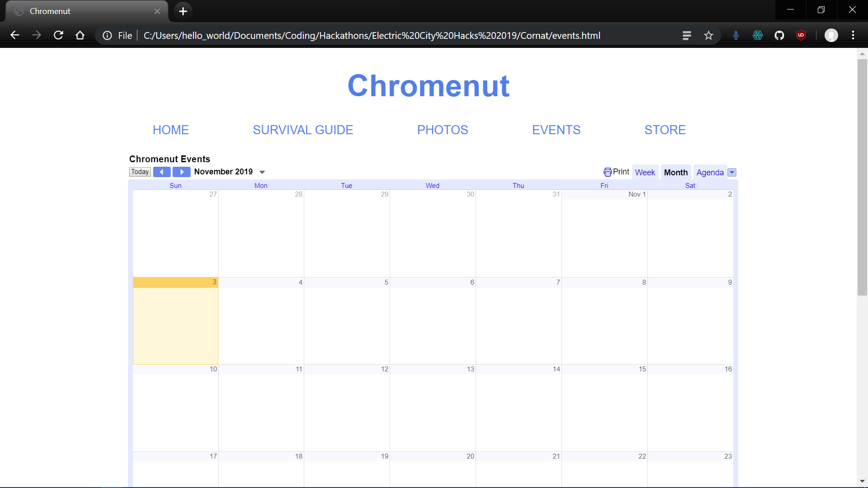Bookmark page with star icon
Viewport: 868px width, 488px height.
click(708, 35)
